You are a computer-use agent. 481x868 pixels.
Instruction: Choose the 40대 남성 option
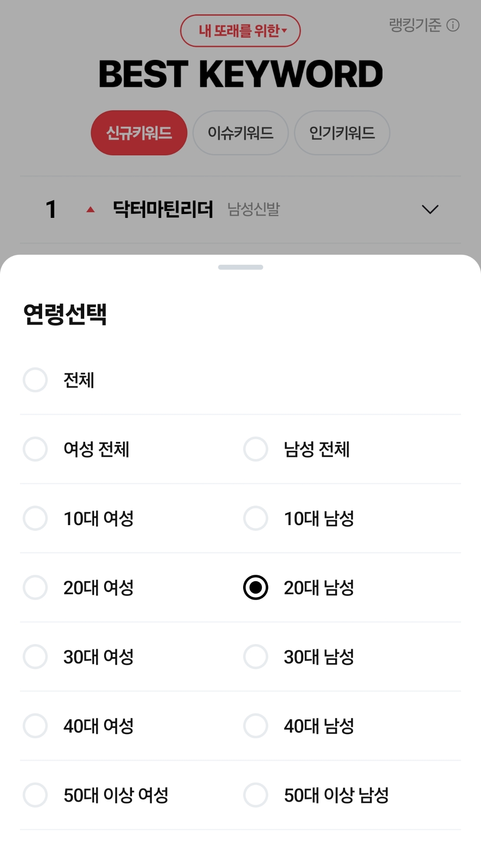[x=256, y=726]
